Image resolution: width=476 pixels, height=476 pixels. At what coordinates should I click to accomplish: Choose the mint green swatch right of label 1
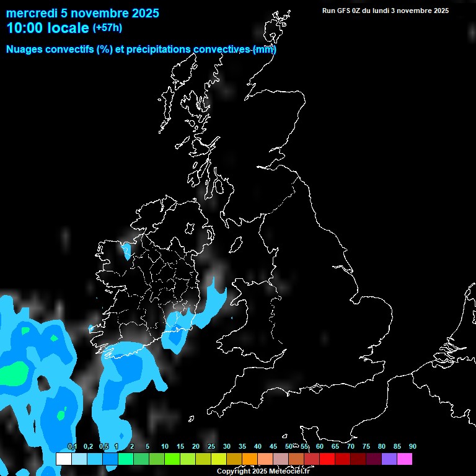pyautogui.click(x=125, y=459)
